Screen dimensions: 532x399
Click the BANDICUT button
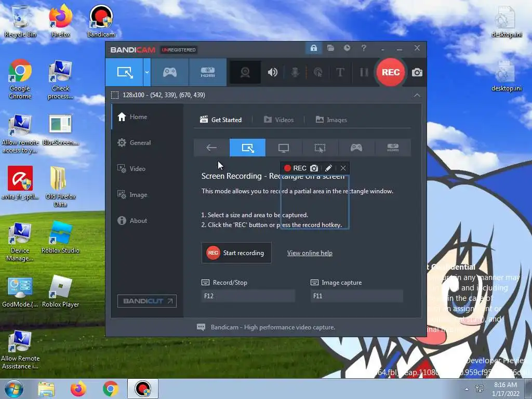pyautogui.click(x=147, y=301)
